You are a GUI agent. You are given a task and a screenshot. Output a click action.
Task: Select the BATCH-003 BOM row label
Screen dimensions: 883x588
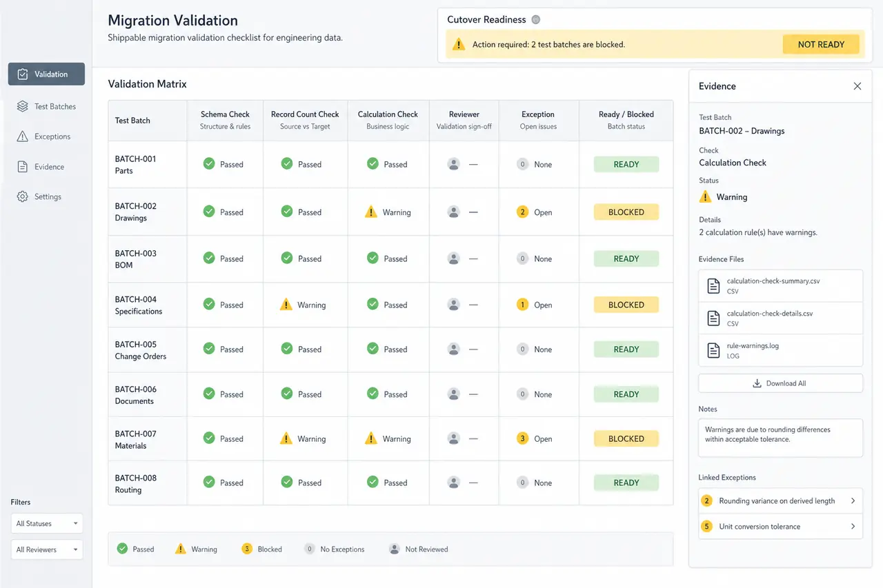pyautogui.click(x=136, y=259)
